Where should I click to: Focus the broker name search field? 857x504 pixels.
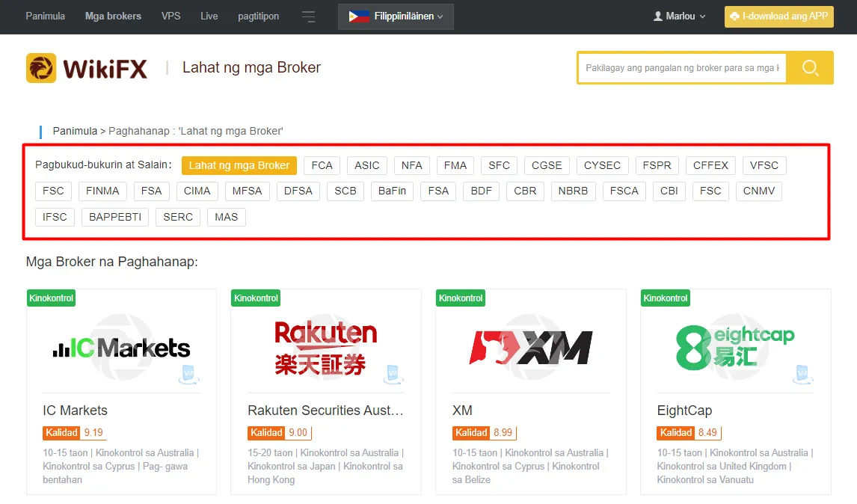tap(682, 68)
